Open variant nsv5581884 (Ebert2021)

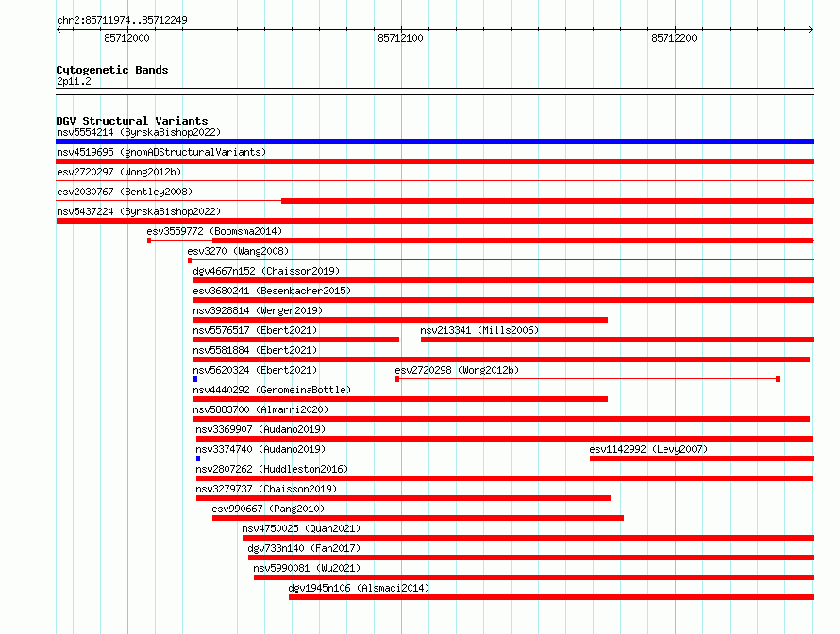click(x=255, y=350)
